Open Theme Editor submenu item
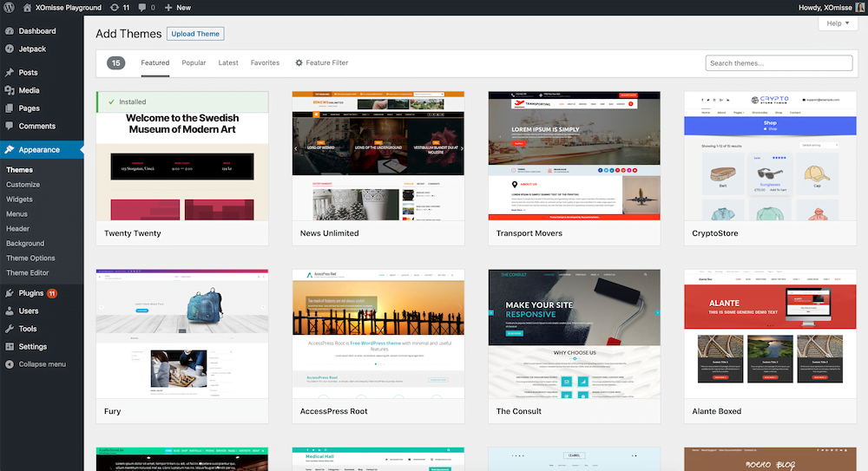The width and height of the screenshot is (868, 471). pos(27,272)
